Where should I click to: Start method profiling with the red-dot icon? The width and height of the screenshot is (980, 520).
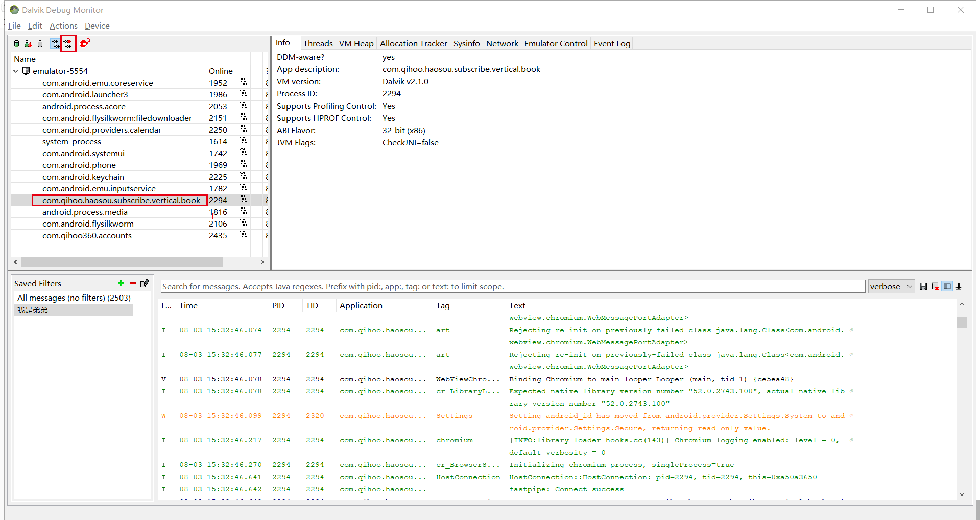pyautogui.click(x=68, y=44)
